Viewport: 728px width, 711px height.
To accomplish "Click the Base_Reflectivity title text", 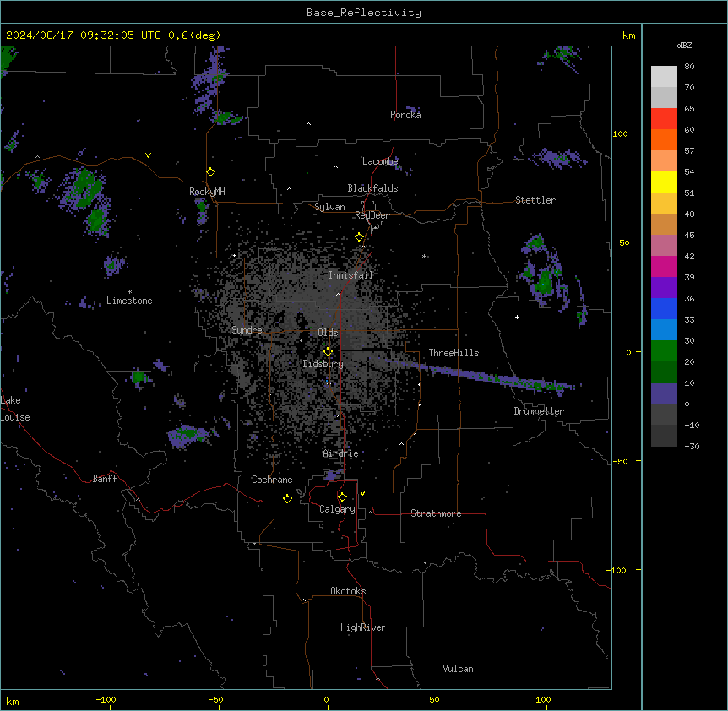I will pyautogui.click(x=364, y=13).
